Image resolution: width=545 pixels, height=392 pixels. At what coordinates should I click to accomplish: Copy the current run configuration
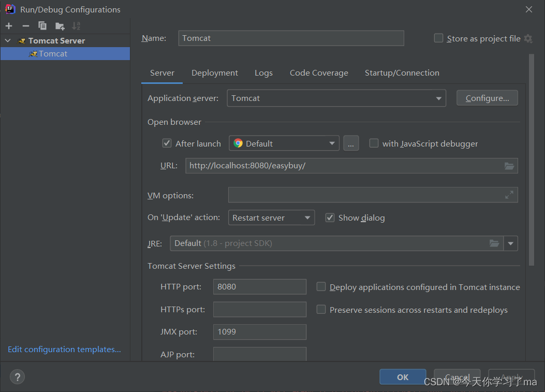(42, 25)
